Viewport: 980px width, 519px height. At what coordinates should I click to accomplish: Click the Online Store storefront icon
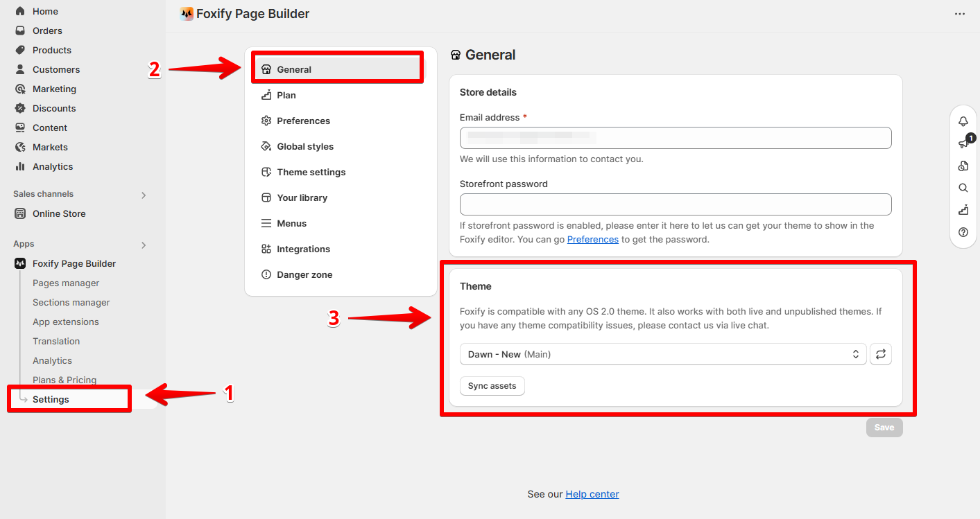(x=20, y=213)
